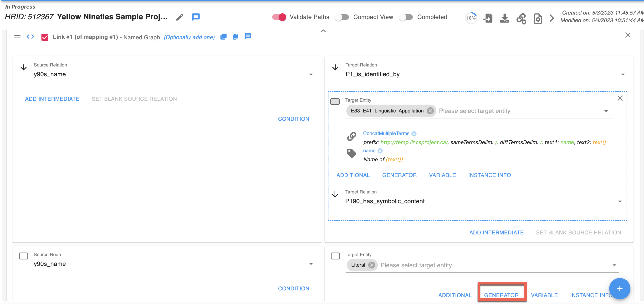Open INSTANCE INFO for Linguistic Appellation entity

pos(489,175)
